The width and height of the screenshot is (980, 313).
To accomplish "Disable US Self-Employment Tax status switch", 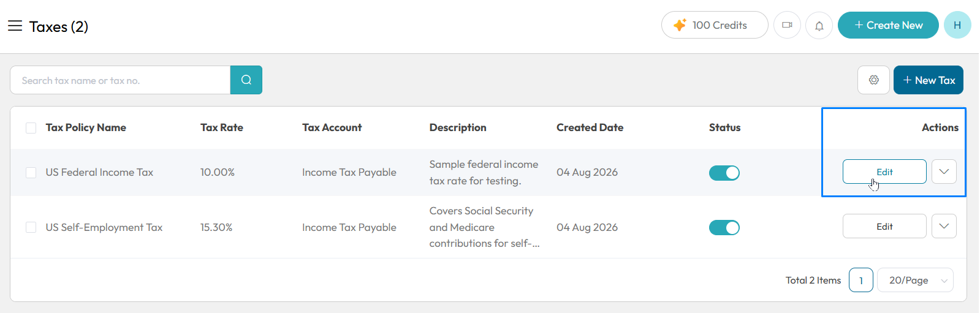I will click(724, 227).
